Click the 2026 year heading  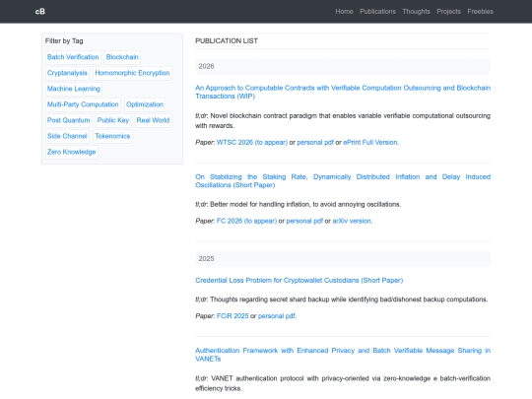[343, 66]
